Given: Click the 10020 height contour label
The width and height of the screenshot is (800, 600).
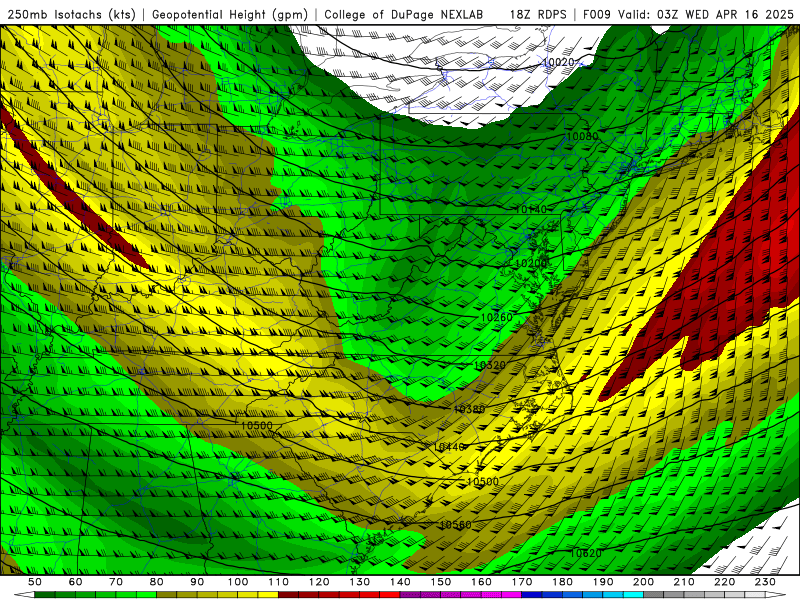Looking at the screenshot, I should pyautogui.click(x=558, y=62).
